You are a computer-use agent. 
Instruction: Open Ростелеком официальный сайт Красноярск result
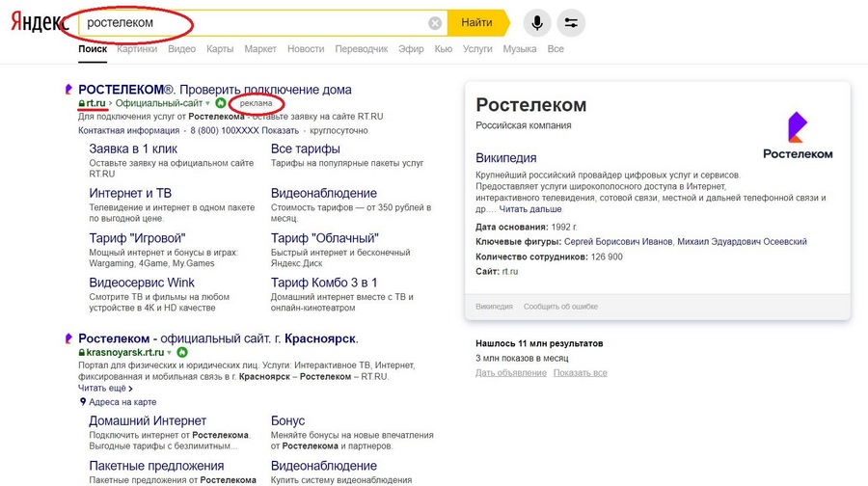(x=218, y=338)
